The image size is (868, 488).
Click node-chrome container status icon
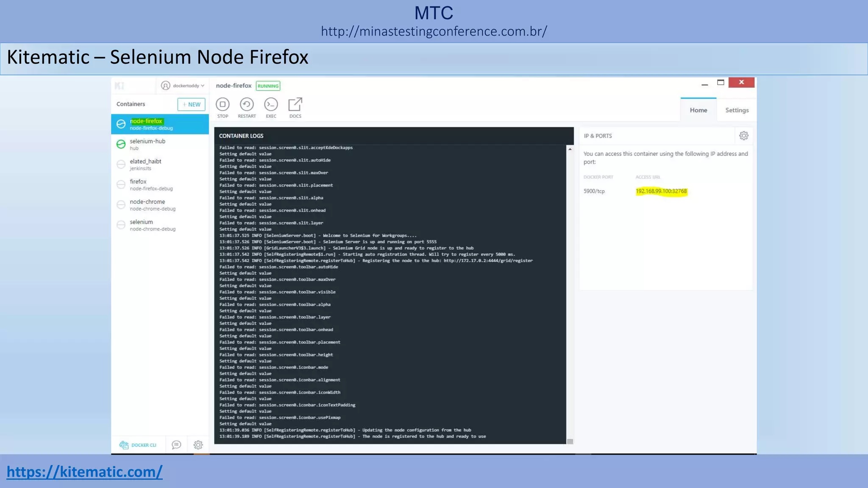point(121,205)
